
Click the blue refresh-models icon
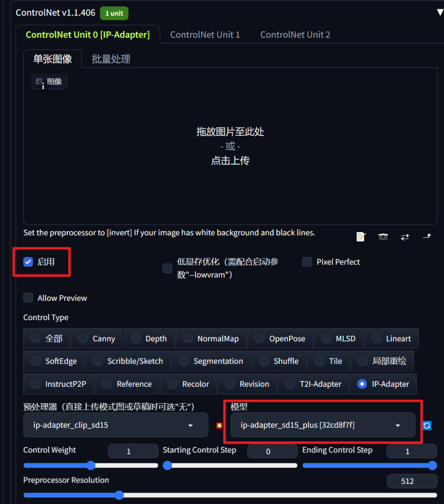pyautogui.click(x=427, y=425)
